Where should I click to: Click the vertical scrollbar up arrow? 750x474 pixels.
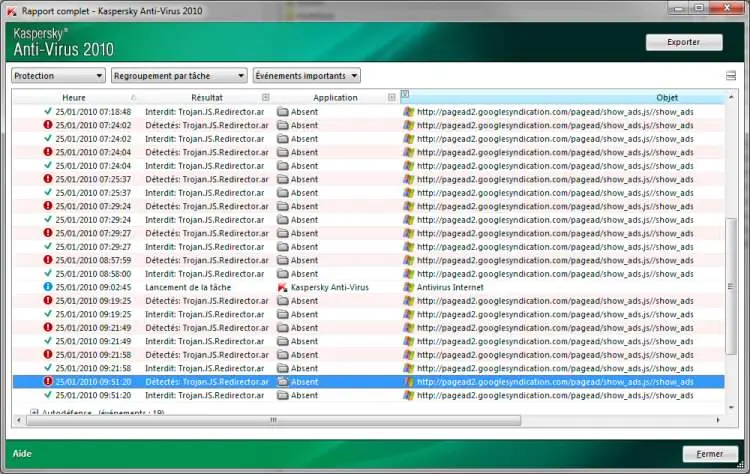click(730, 97)
